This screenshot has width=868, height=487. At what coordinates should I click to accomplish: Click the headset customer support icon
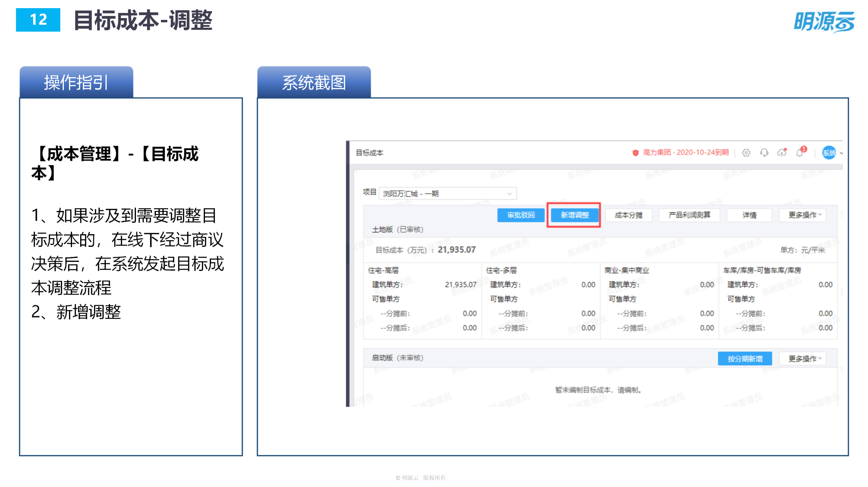click(x=764, y=153)
